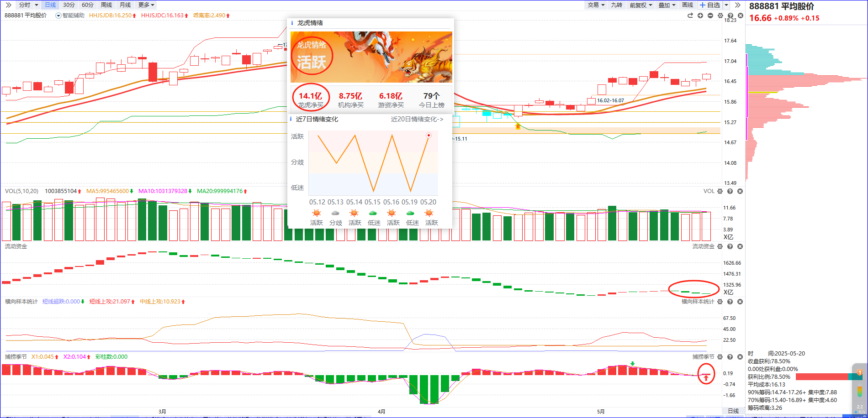Open VOL panel settings gear
The image size is (868, 418).
[x=720, y=191]
